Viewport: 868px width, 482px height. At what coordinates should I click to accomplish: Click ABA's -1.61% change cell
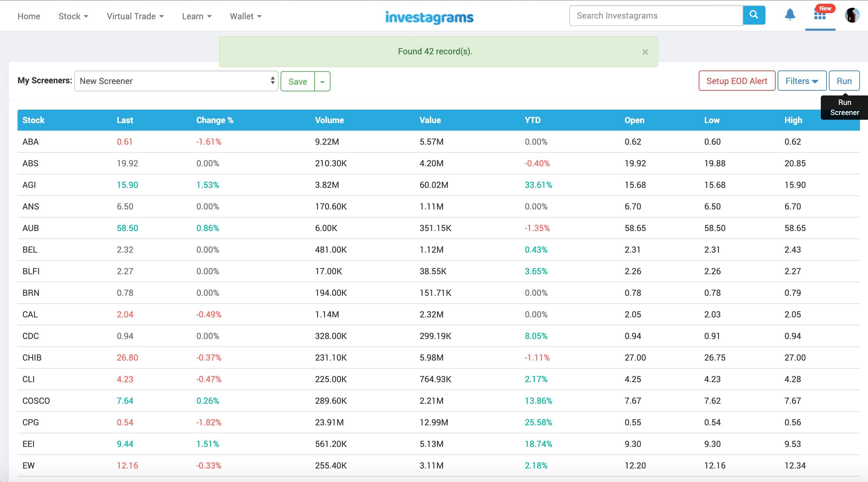(209, 142)
